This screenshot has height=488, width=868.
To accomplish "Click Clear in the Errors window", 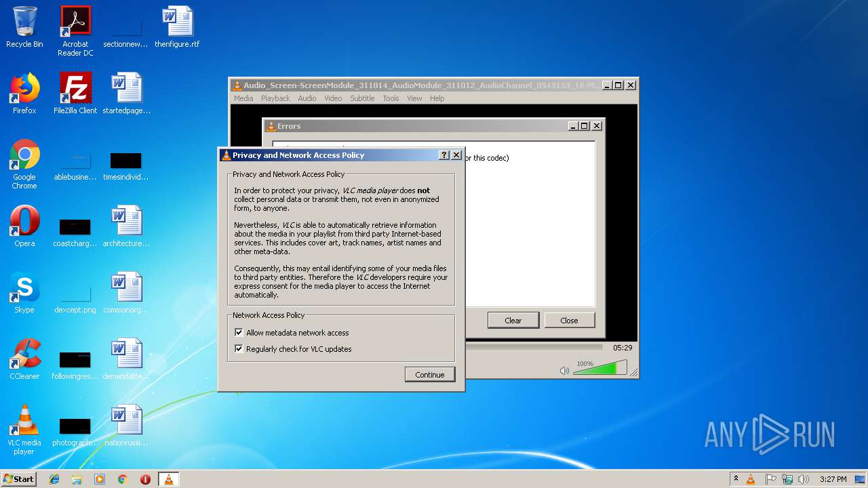I will 513,321.
